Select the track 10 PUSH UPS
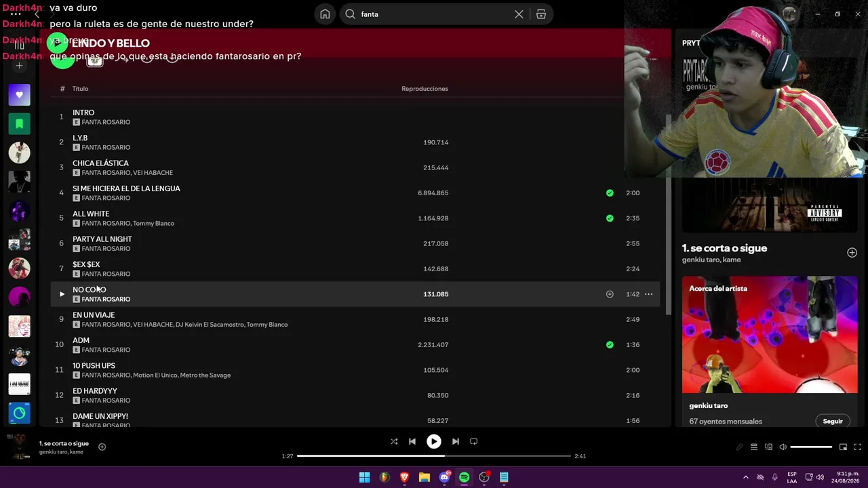The image size is (868, 488). [x=94, y=366]
